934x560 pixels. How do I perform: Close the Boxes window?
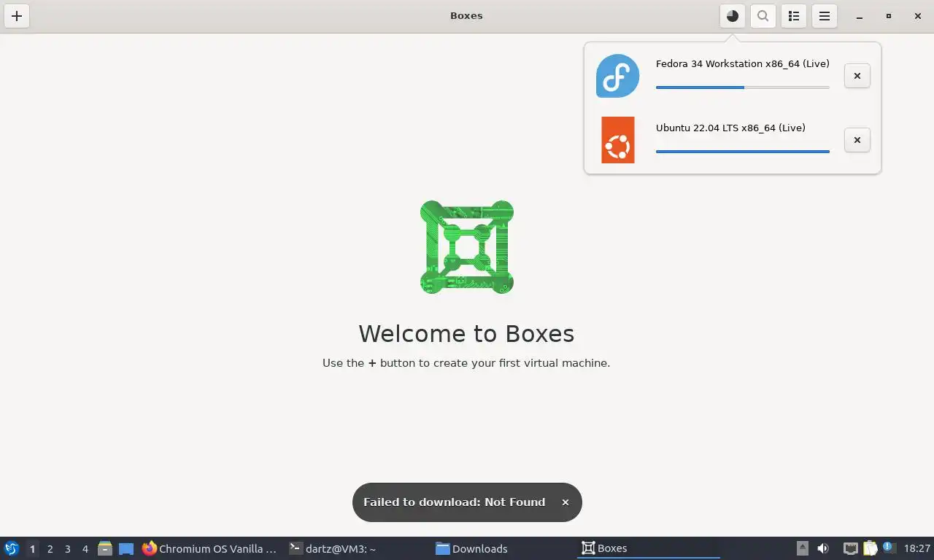click(918, 16)
